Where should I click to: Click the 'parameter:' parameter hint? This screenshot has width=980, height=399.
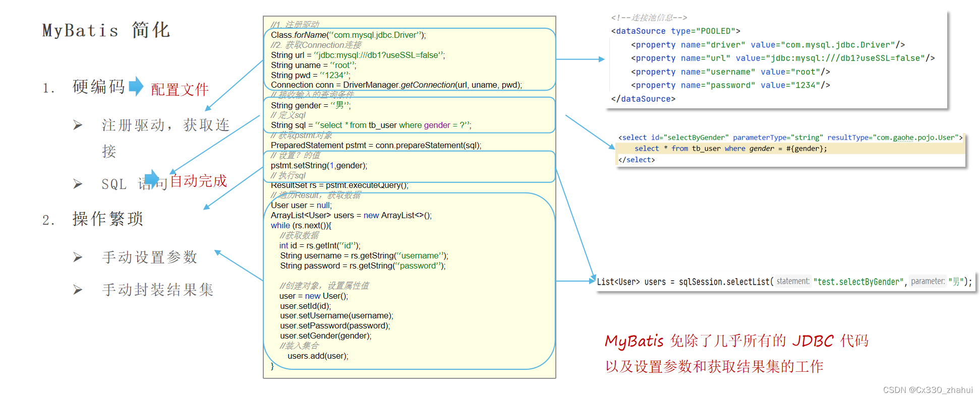928,281
